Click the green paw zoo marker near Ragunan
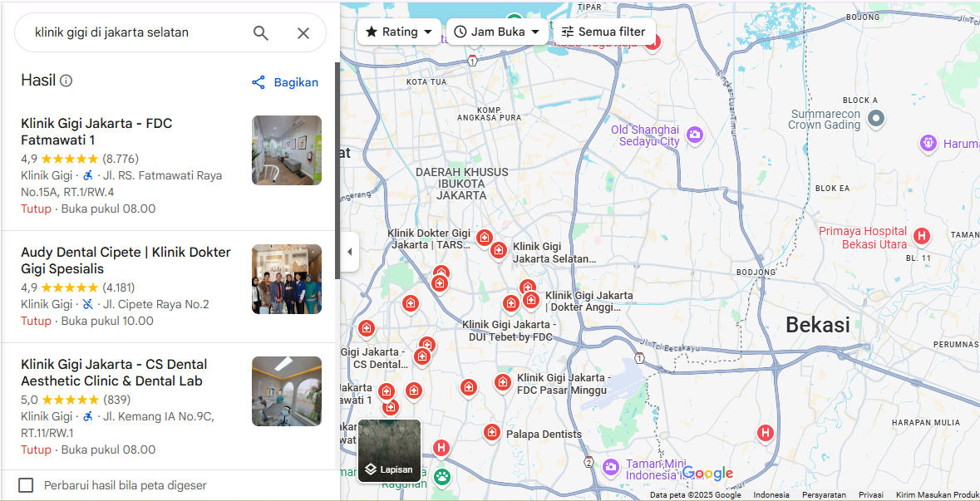Viewport: 980px width, 501px height. coord(442,477)
